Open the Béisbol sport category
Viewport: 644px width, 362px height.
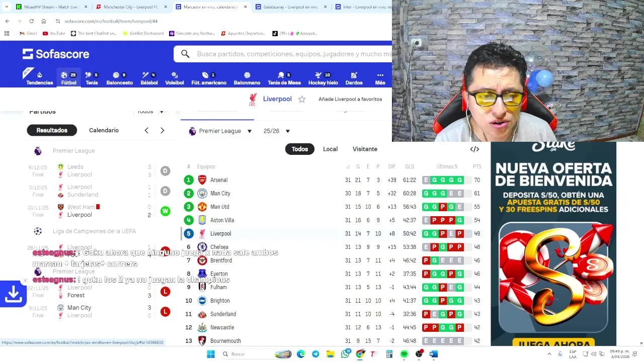pos(149,78)
